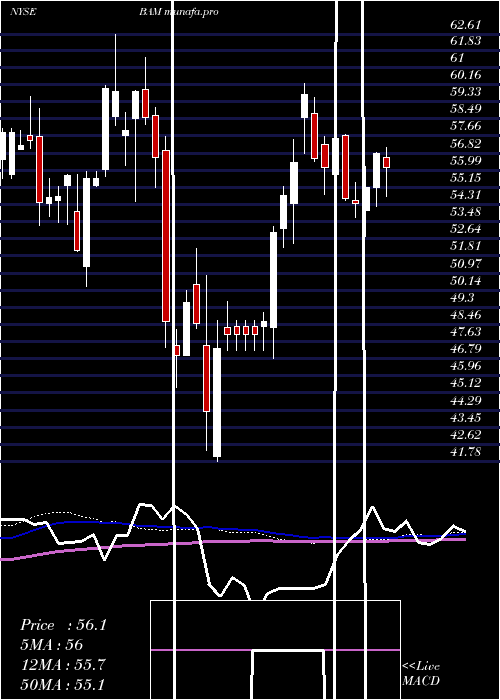This screenshot has width=500, height=700.
Task: Select the 42.62 price axis label
Action: point(466,434)
